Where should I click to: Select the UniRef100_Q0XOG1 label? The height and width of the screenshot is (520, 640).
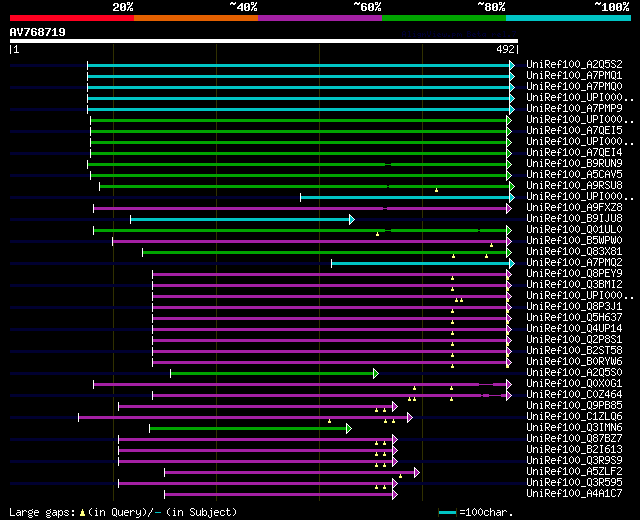[x=574, y=384]
